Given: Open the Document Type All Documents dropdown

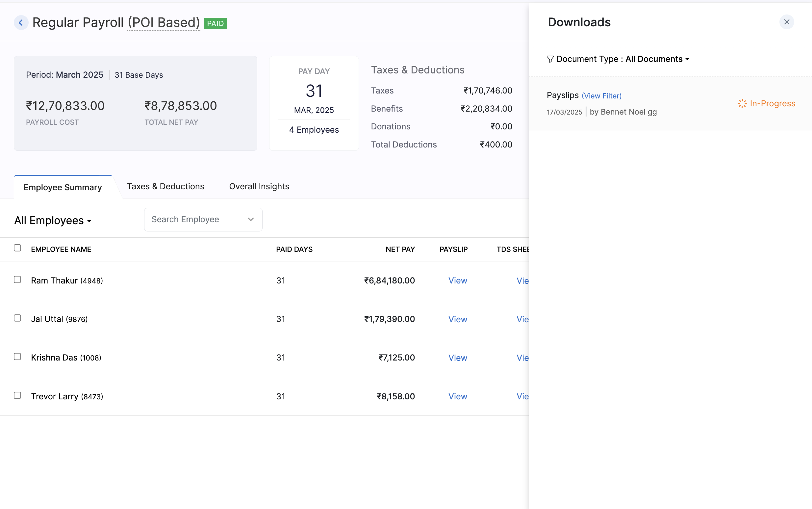Looking at the screenshot, I should click(x=656, y=59).
